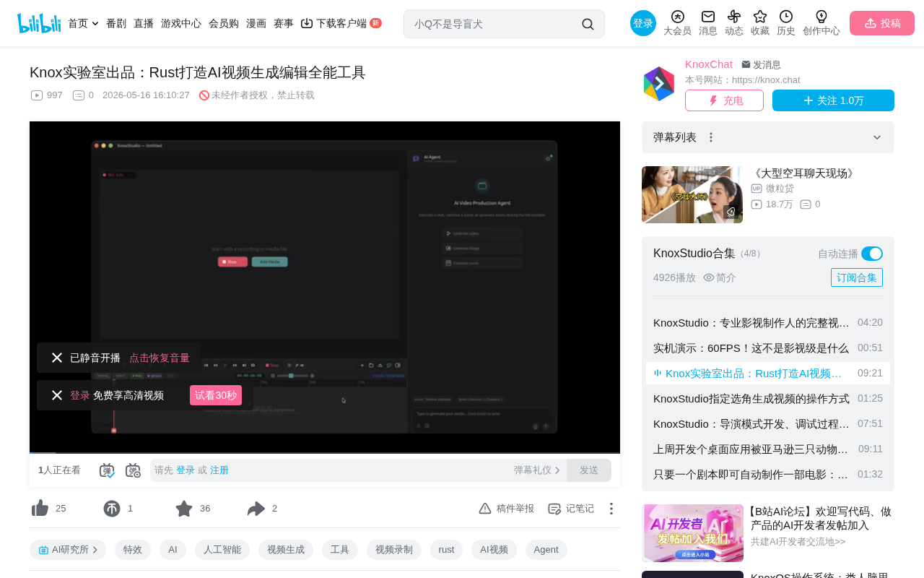
Task: Like the video with thumbs-up icon
Action: 40,509
